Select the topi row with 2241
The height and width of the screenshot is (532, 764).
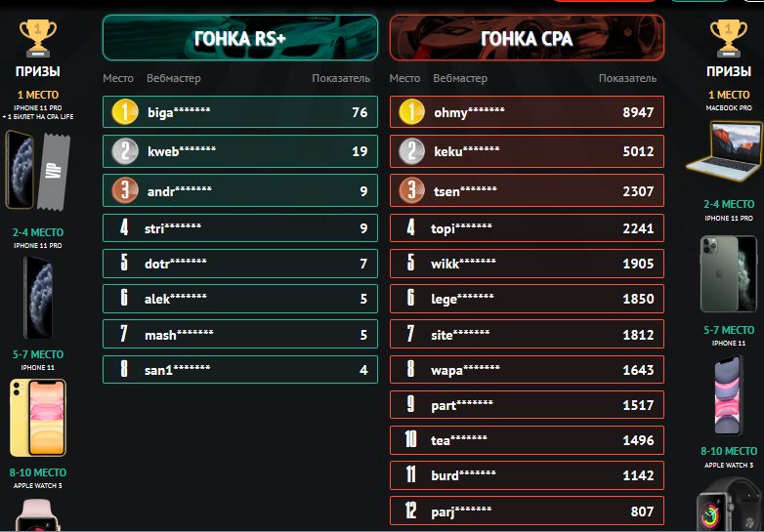tap(527, 227)
